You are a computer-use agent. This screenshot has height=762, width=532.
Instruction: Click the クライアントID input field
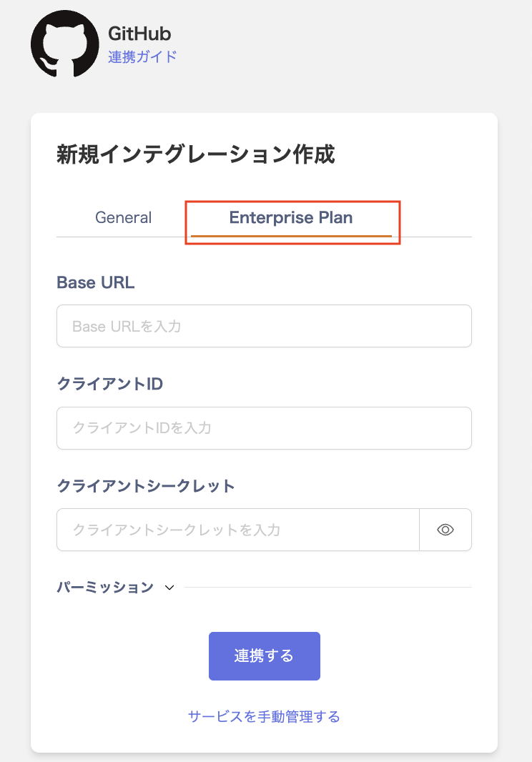264,428
